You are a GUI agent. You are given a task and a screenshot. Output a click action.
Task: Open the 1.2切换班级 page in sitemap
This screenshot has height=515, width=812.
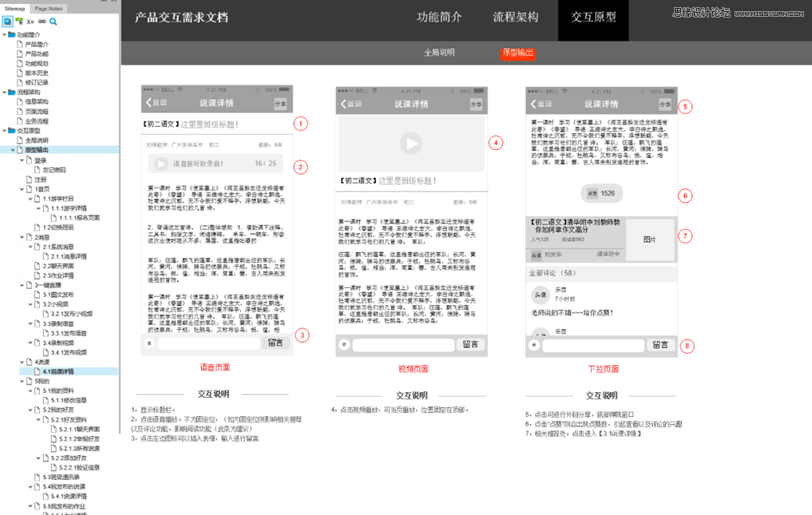(58, 228)
